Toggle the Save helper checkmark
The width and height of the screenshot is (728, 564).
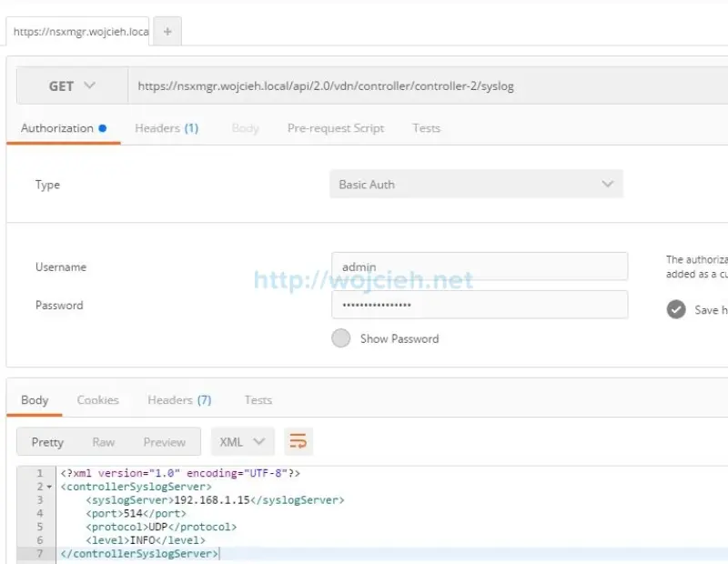click(x=675, y=309)
